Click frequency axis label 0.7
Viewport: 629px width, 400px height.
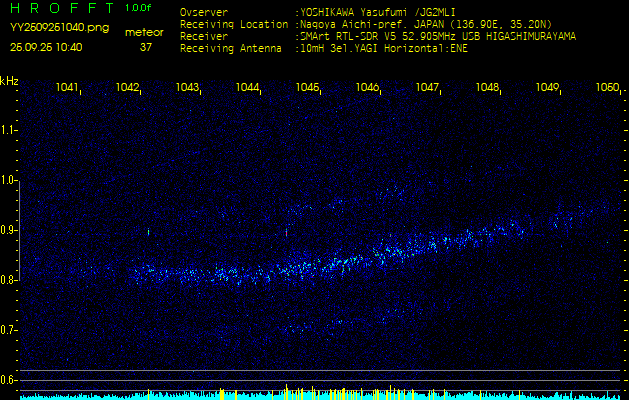(8, 330)
